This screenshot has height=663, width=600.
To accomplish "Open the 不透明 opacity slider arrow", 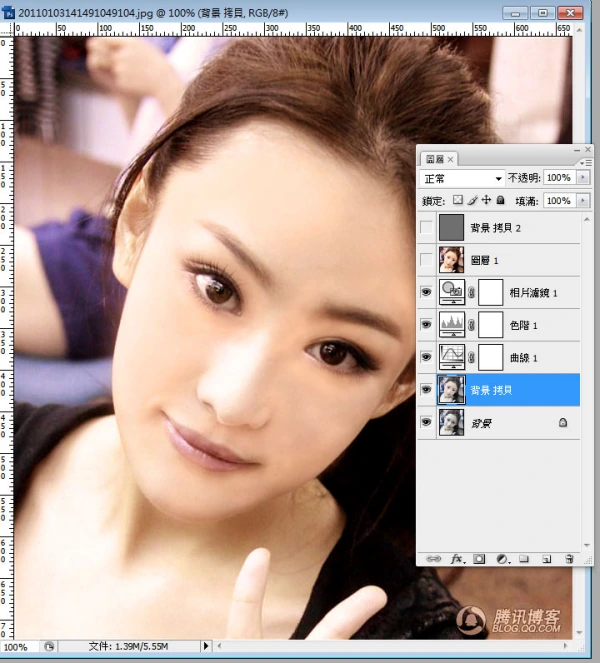I will pyautogui.click(x=583, y=178).
